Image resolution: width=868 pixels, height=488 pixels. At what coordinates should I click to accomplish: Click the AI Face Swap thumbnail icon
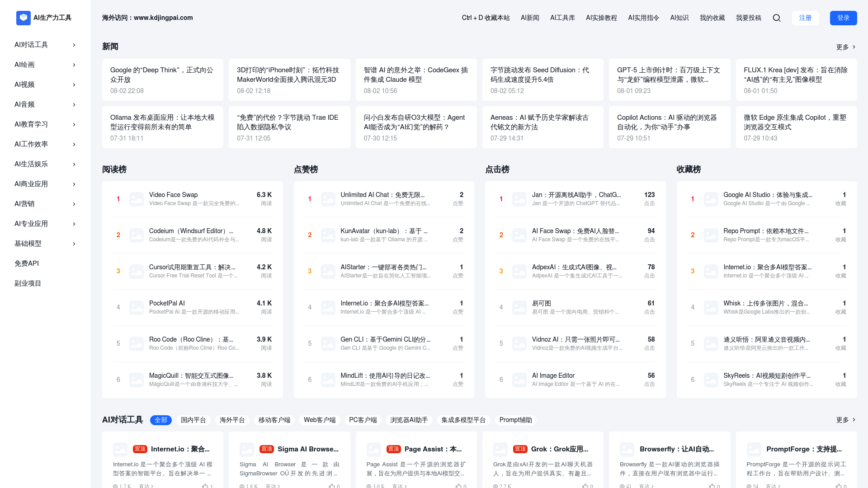click(519, 235)
